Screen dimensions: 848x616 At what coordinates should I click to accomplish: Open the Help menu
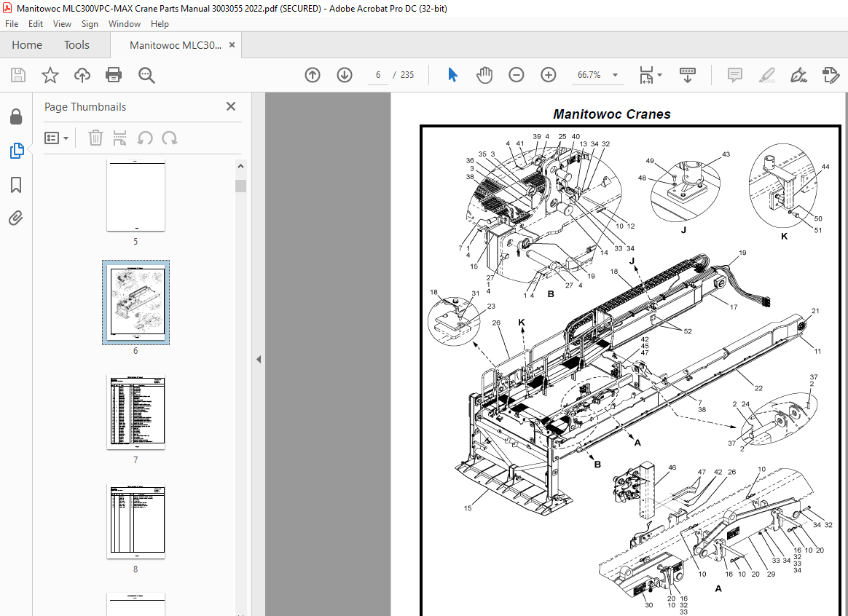pyautogui.click(x=160, y=24)
